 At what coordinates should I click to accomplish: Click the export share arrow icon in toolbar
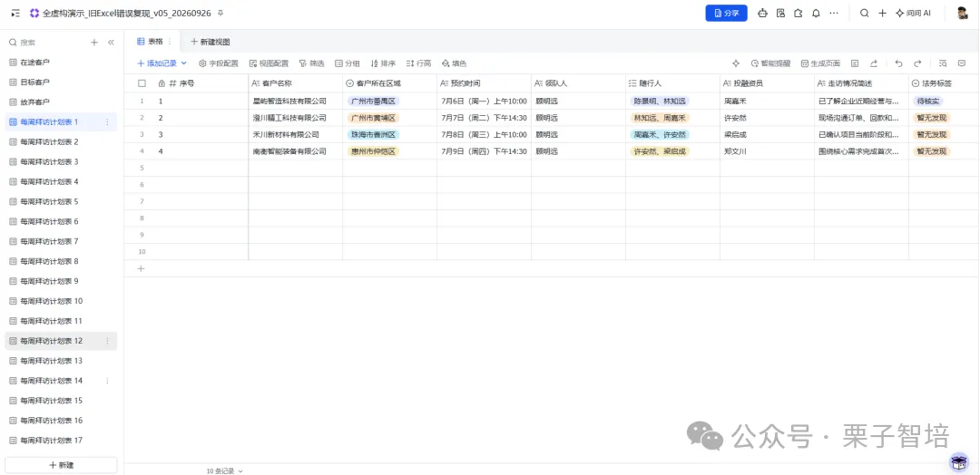tap(874, 63)
